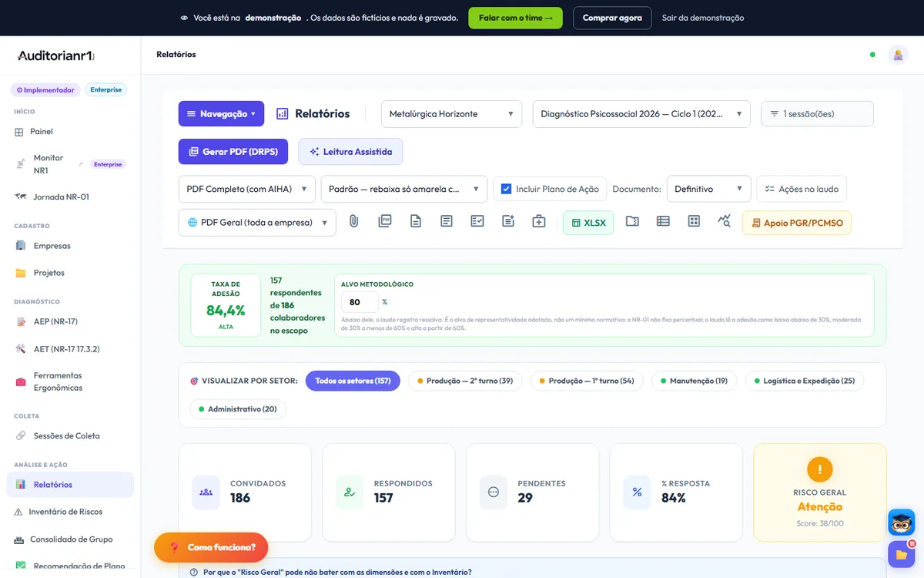Click the stacked PDF pages icon

click(x=385, y=222)
